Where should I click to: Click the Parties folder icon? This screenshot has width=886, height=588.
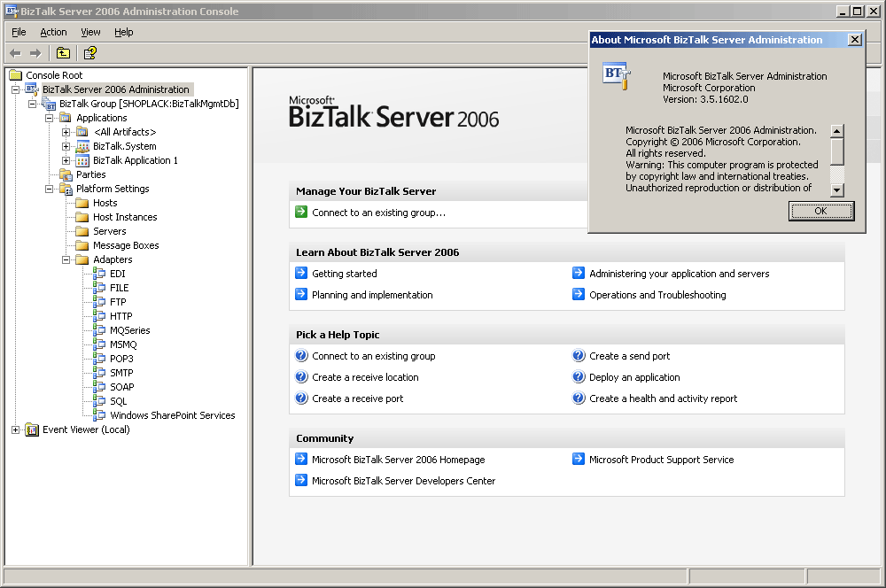tap(66, 174)
